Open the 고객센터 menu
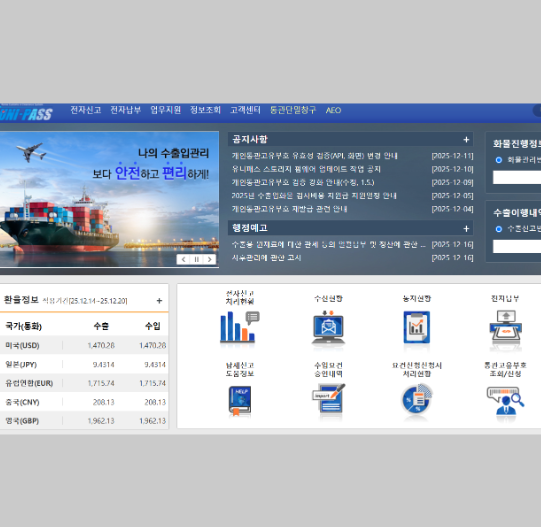Screen dimensions: 541x527 tap(245, 110)
